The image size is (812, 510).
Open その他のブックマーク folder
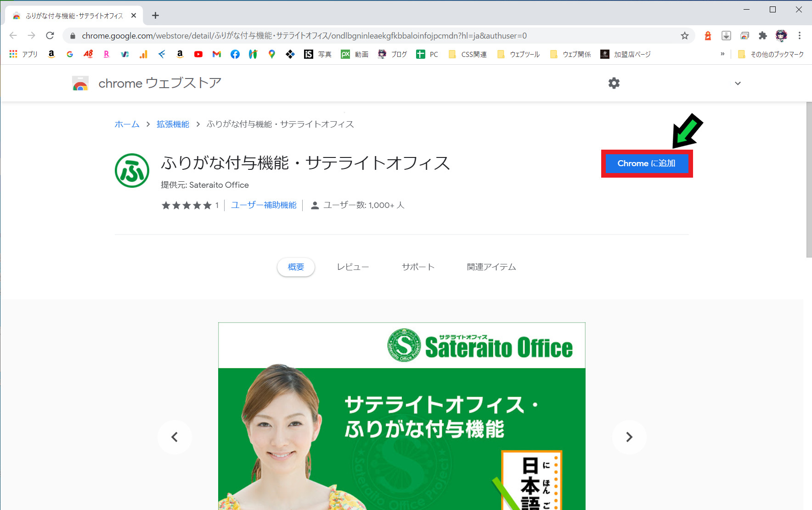(771, 54)
